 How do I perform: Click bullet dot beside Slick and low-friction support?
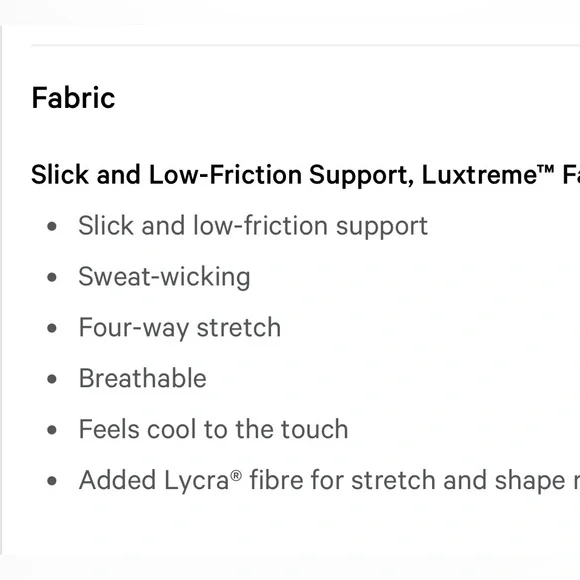click(52, 226)
